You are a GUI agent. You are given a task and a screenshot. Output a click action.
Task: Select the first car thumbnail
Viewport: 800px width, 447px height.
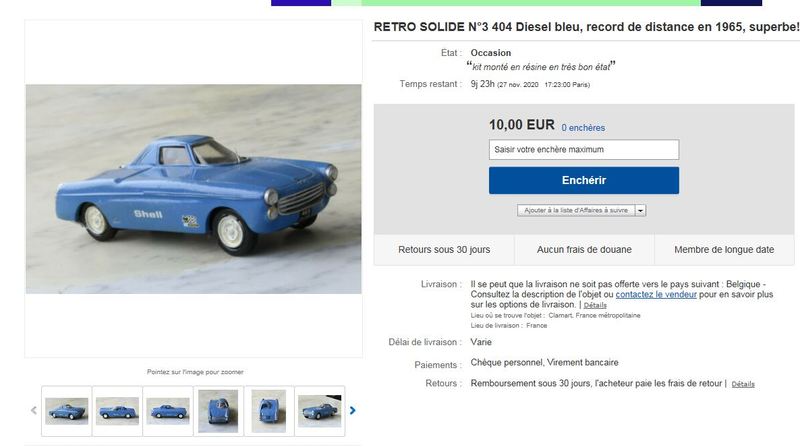click(x=67, y=411)
